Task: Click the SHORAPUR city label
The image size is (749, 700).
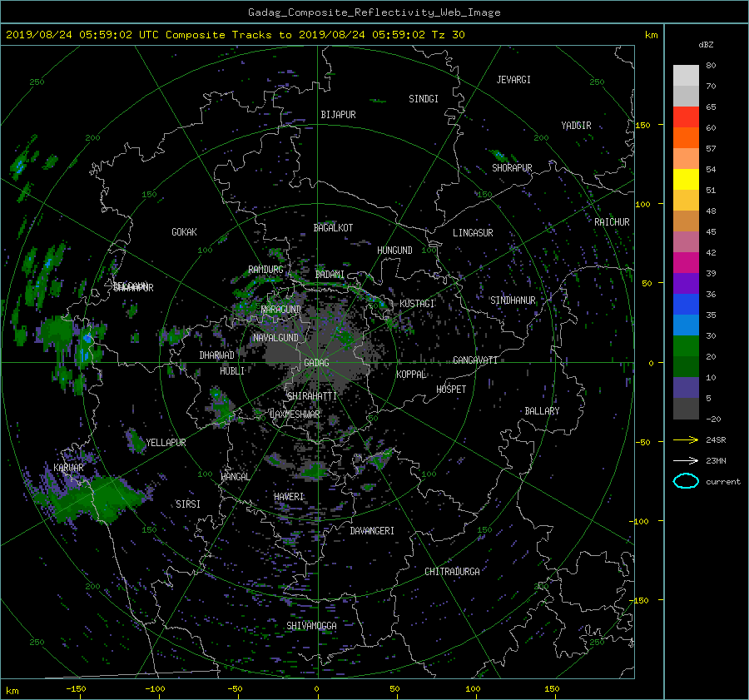Action: click(x=512, y=168)
